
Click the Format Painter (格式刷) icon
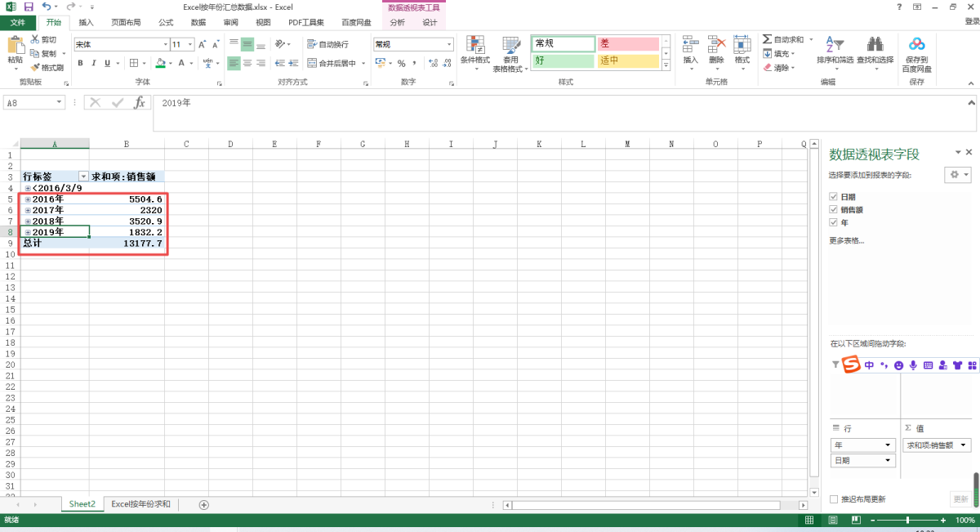35,67
